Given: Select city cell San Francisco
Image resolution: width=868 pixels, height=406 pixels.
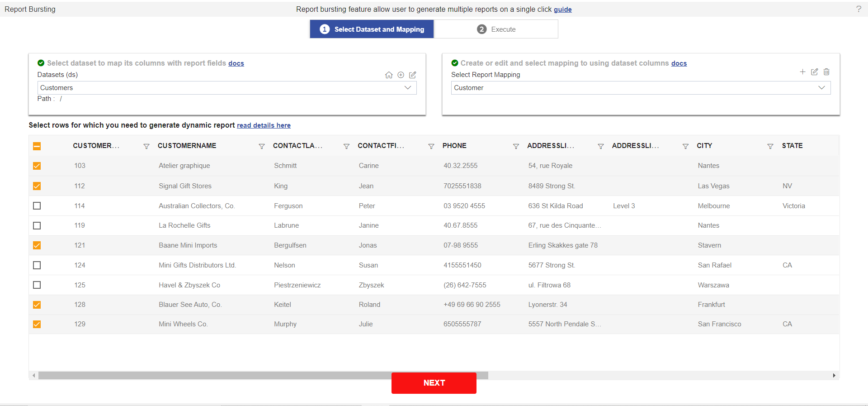Looking at the screenshot, I should pos(720,324).
